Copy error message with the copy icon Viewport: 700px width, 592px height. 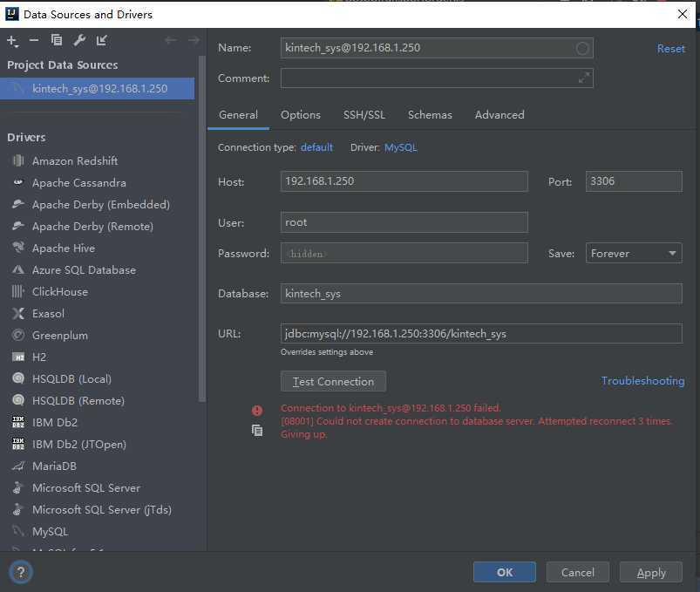pyautogui.click(x=257, y=431)
